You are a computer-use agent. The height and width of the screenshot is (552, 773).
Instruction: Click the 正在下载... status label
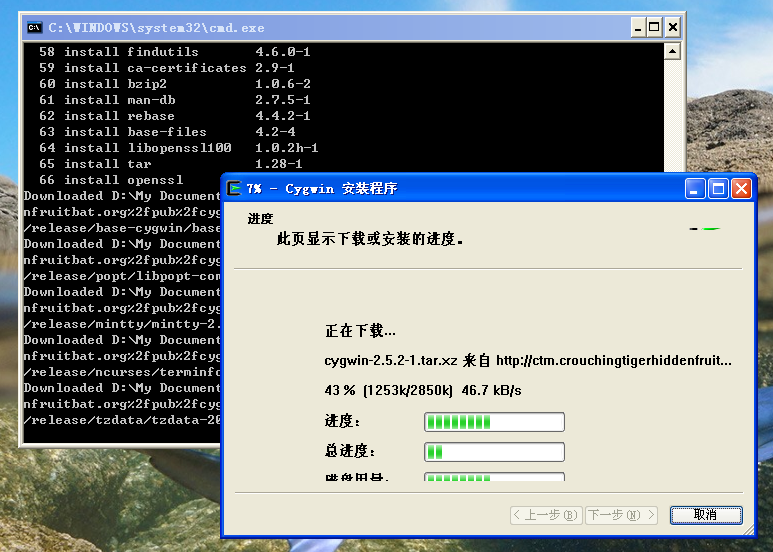pos(360,331)
